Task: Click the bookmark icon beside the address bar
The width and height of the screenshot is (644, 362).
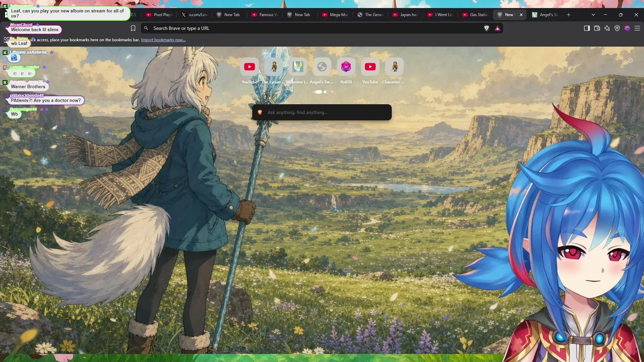Action: pos(133,28)
